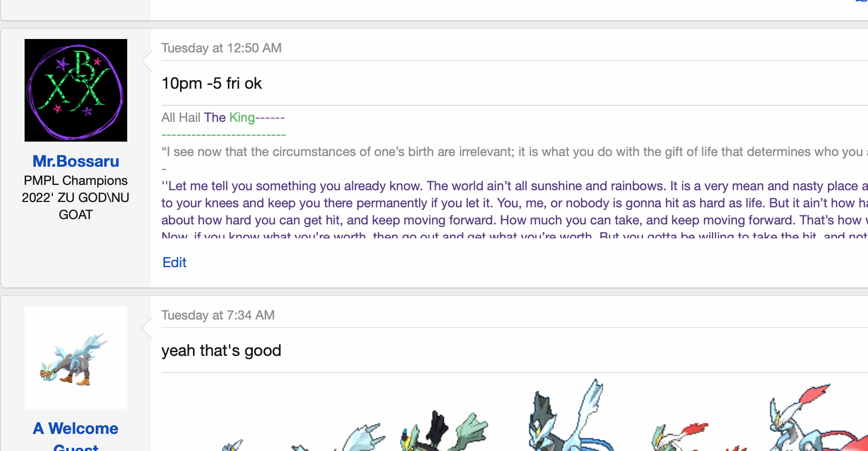
Task: Click the 'yeah that's good' message
Action: coord(221,351)
